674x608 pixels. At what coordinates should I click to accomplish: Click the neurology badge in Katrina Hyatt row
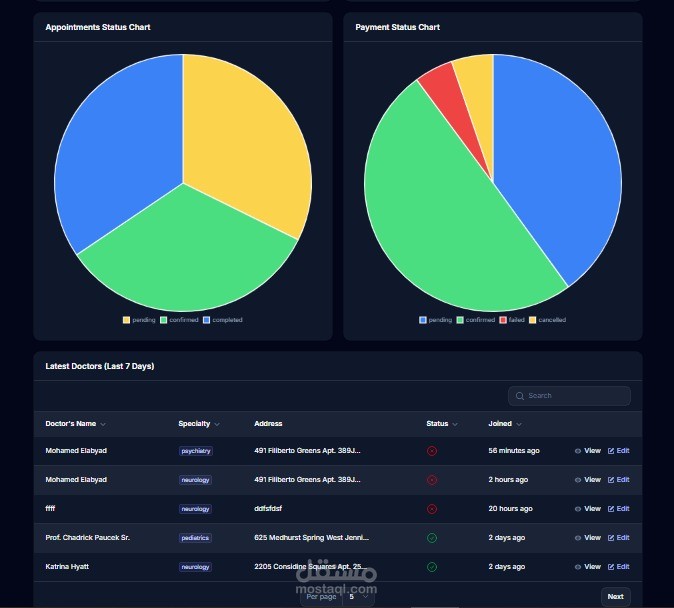[x=195, y=567]
